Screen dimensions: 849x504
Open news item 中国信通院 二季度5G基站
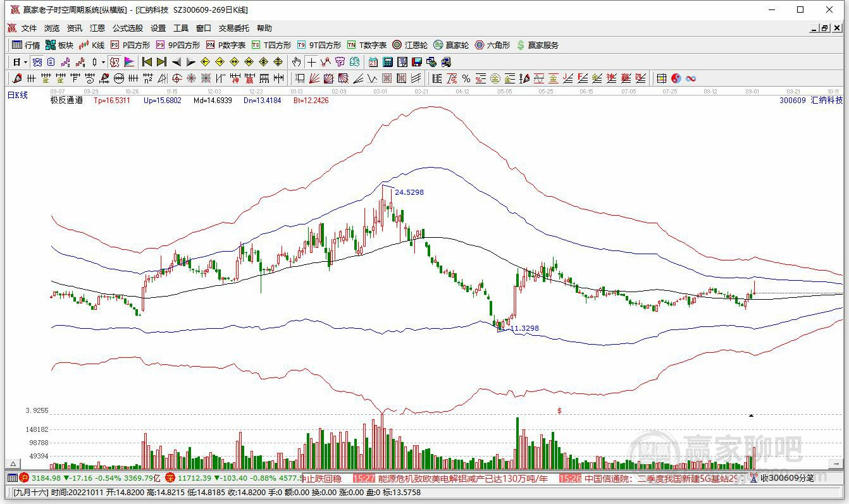click(662, 478)
